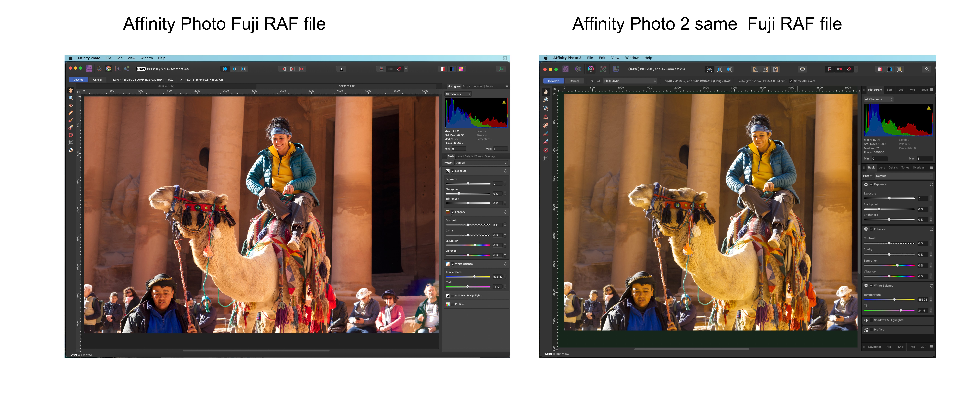Click Cancel button in left Affinity Photo window
The height and width of the screenshot is (413, 980).
pos(97,80)
